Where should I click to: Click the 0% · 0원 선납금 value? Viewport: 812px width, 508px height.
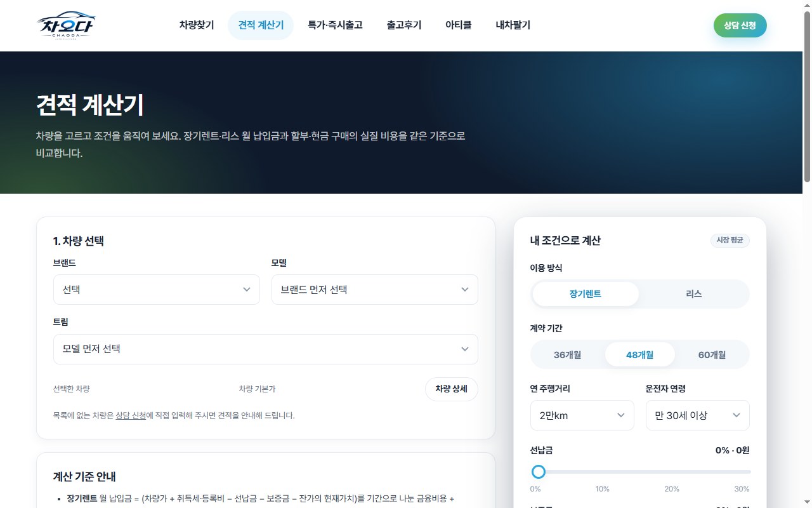point(732,450)
